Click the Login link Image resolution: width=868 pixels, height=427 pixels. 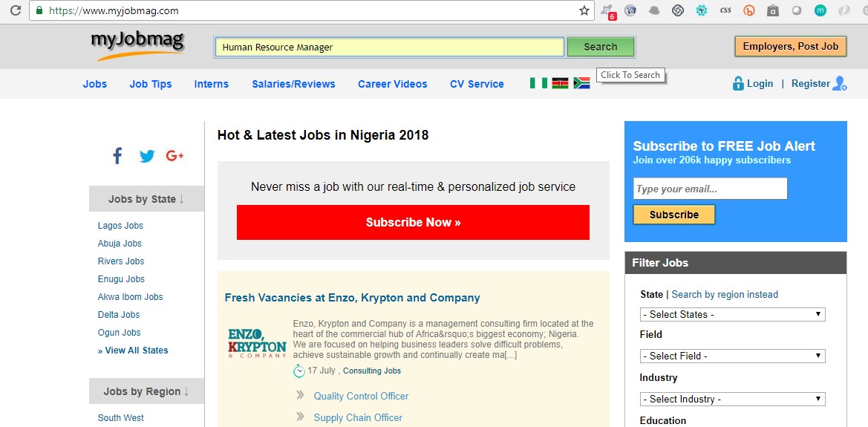click(x=760, y=84)
